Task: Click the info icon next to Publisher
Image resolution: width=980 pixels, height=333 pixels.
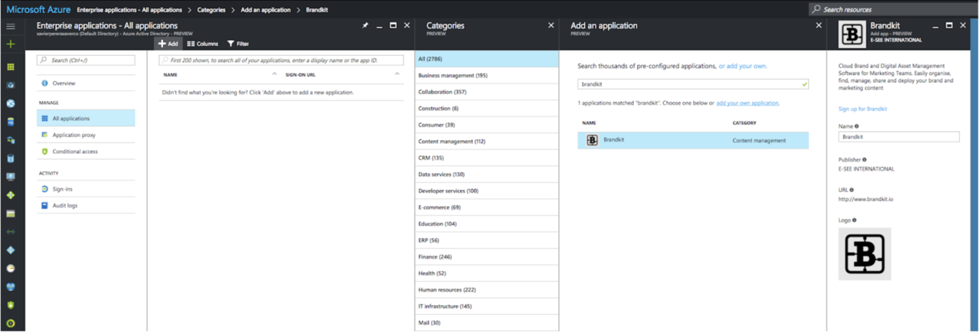Action: [x=864, y=160]
